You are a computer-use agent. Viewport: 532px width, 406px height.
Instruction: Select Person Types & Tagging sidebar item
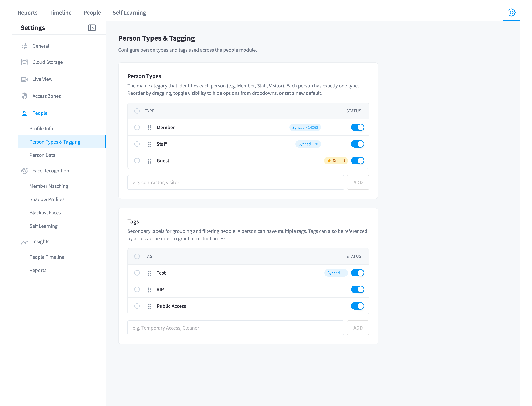[x=62, y=142]
